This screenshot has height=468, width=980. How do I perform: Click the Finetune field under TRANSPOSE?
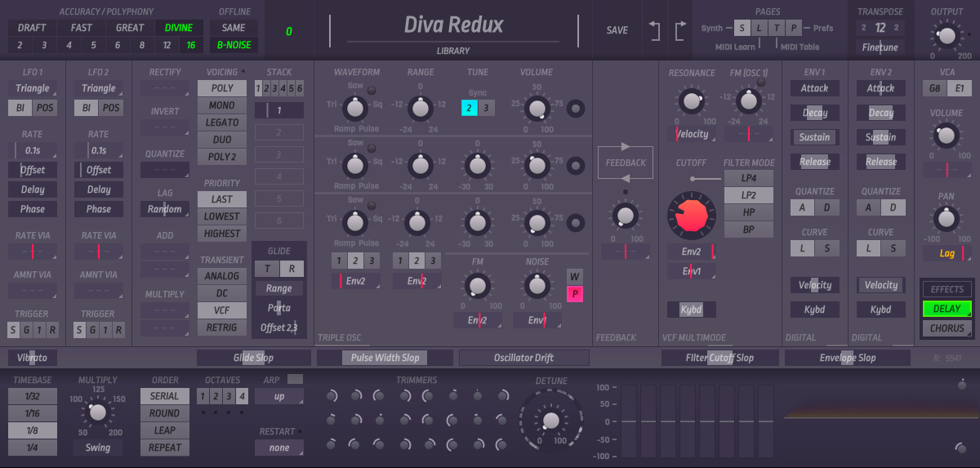(x=880, y=47)
